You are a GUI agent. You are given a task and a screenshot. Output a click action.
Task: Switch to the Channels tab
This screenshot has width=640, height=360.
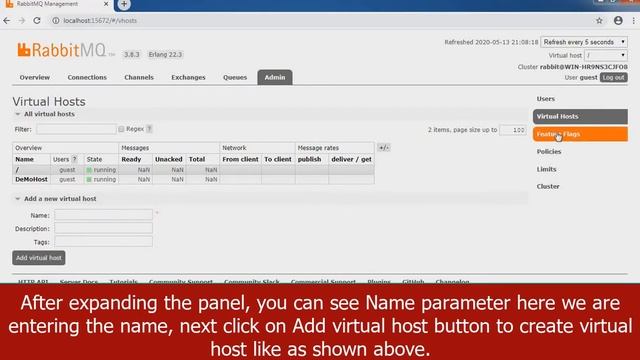point(139,77)
